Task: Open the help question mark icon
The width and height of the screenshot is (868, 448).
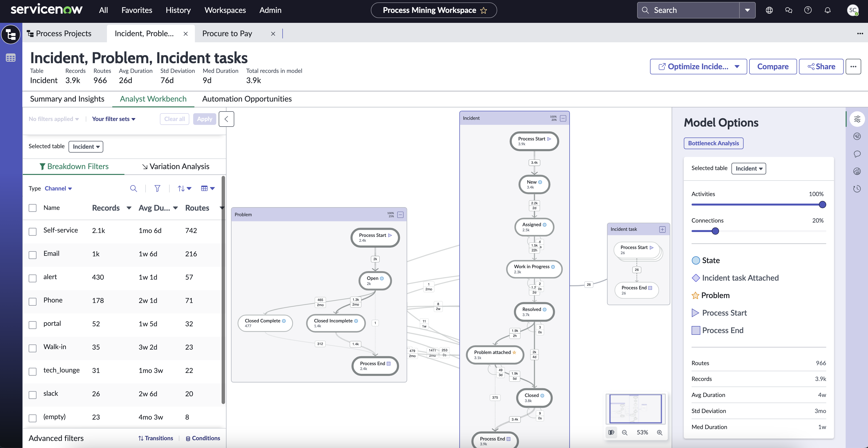Action: point(808,10)
